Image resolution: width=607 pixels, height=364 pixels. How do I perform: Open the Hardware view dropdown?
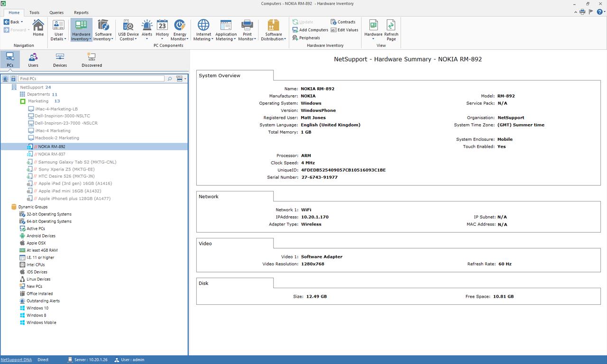(373, 30)
